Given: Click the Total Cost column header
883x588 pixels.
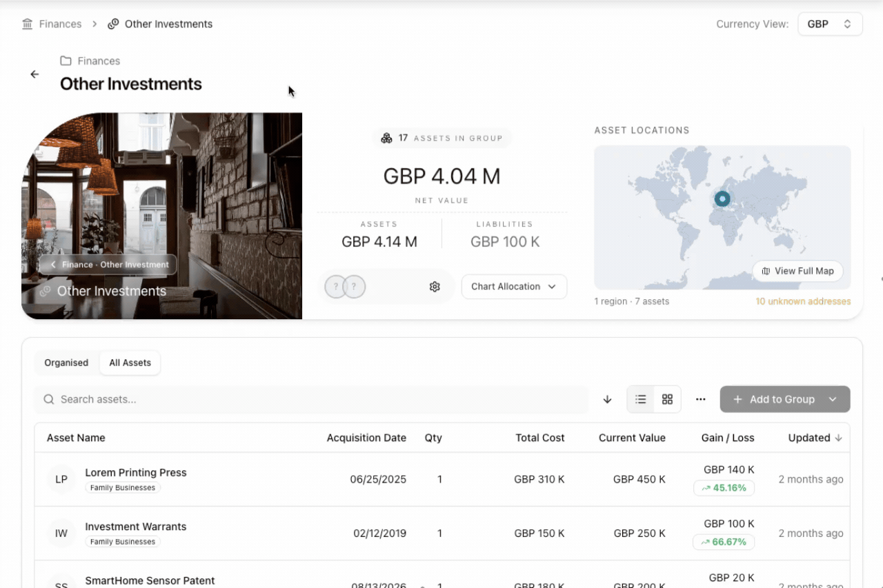Looking at the screenshot, I should [540, 438].
